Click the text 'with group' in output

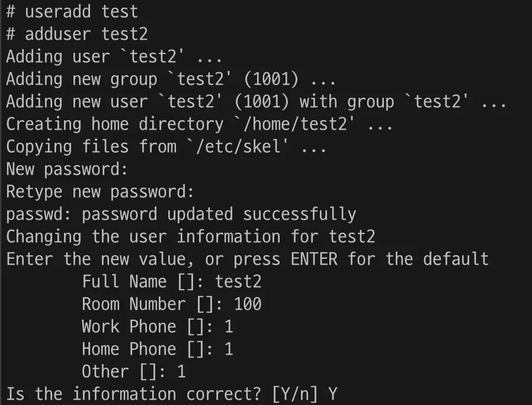click(x=347, y=102)
